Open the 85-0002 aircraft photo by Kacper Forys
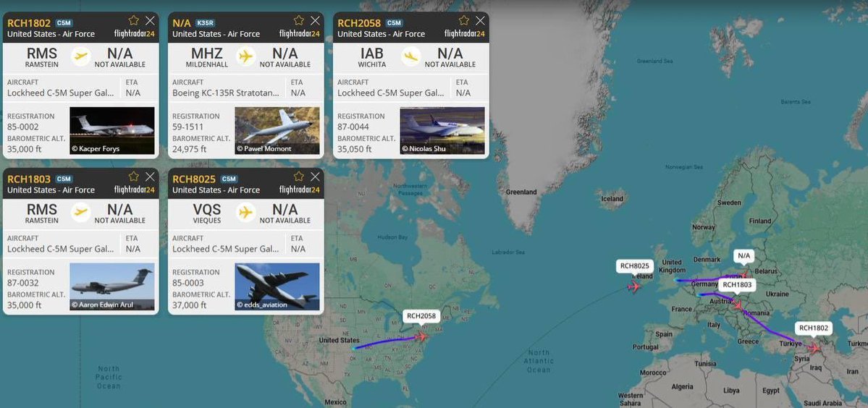 [x=111, y=130]
